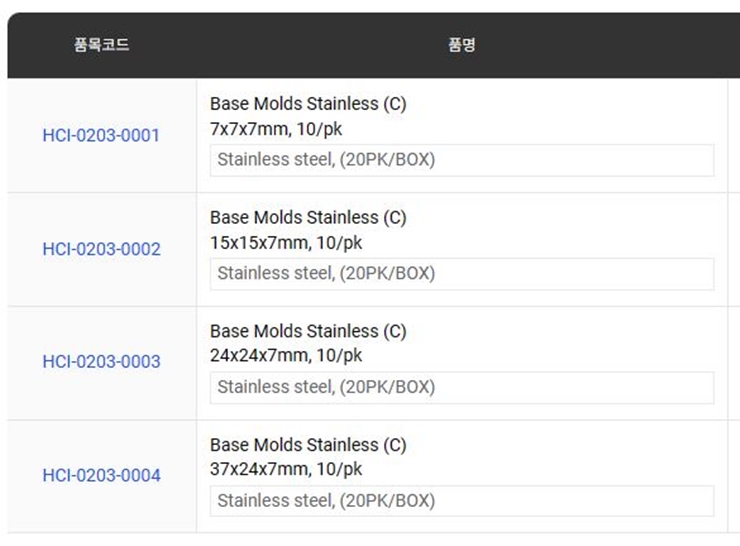Click the 7x7x7mm, 10/pk size text

(x=286, y=128)
